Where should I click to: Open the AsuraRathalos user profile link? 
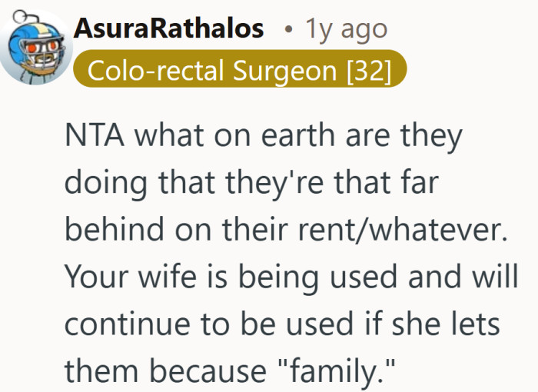click(169, 30)
